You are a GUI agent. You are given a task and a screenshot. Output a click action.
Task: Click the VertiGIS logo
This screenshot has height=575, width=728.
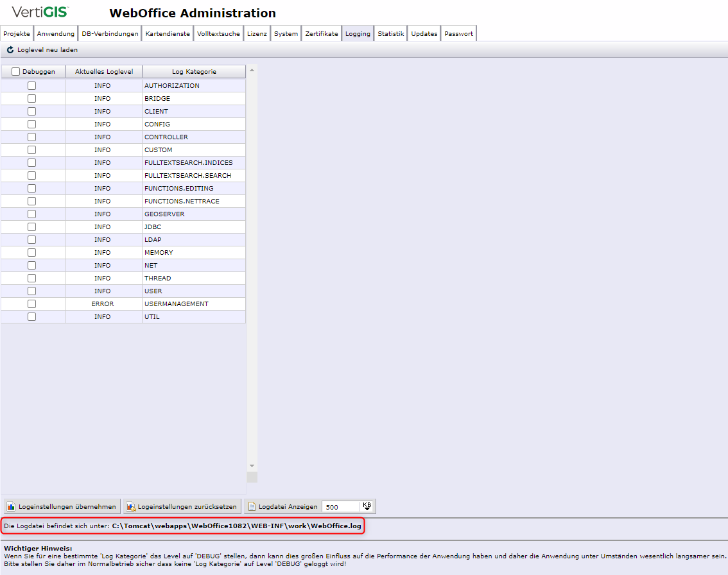click(x=40, y=12)
